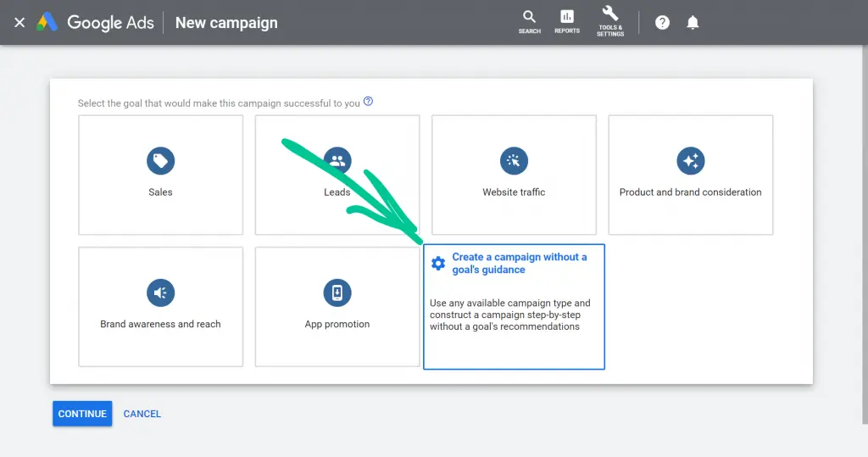868x457 pixels.
Task: Click the Brand awareness megaphone icon
Action: [160, 293]
